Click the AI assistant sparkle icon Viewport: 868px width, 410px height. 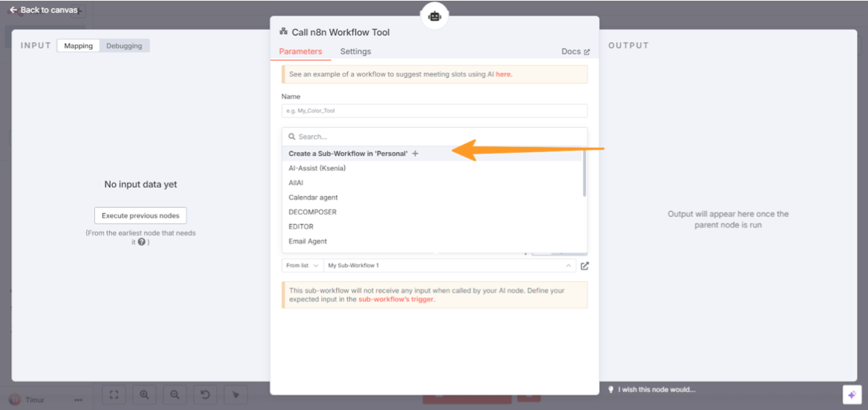852,394
